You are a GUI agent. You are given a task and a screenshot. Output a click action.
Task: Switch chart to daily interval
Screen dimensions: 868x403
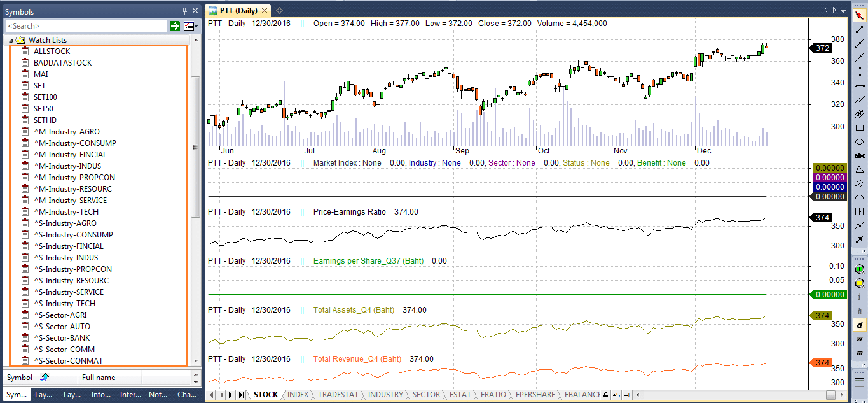coord(860,325)
